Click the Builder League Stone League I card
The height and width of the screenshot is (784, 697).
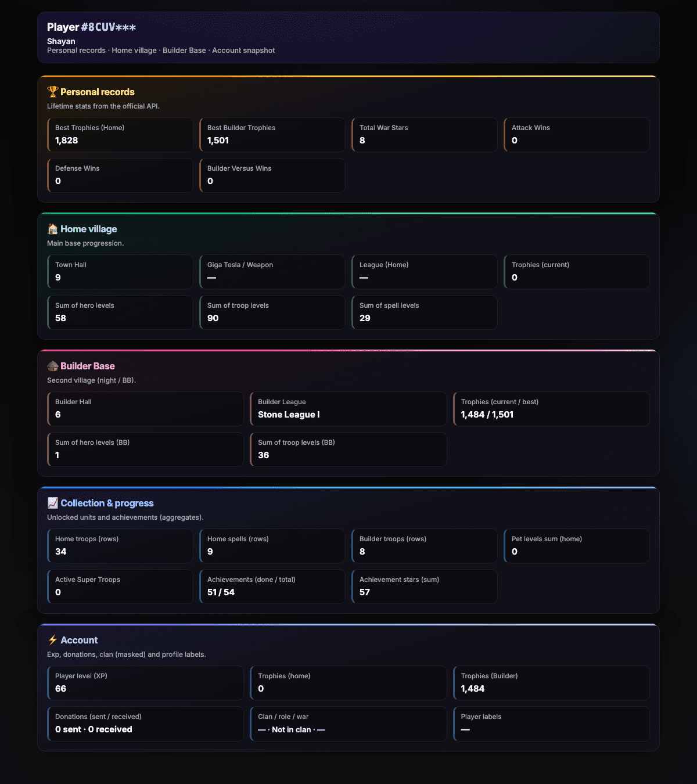348,409
